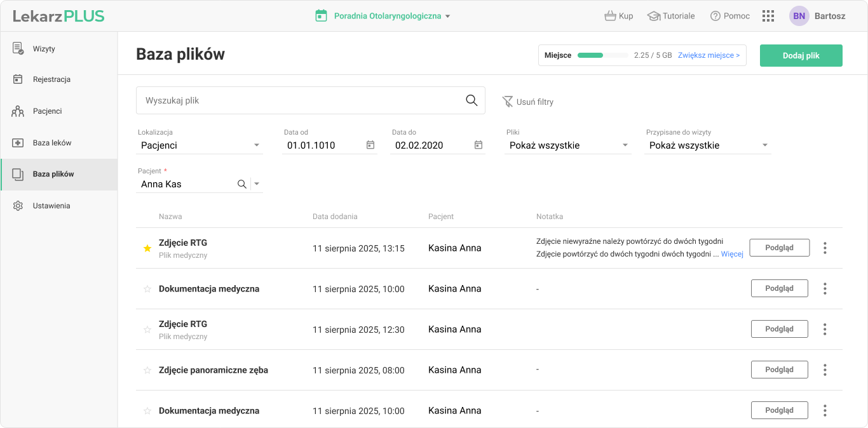Open more options for first Zdjęcie RTG row
The height and width of the screenshot is (428, 868).
(x=825, y=248)
